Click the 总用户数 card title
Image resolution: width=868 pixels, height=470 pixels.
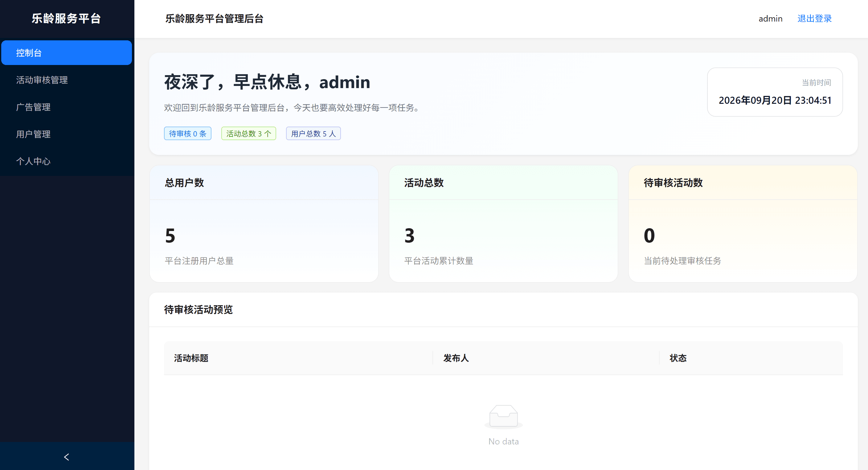(x=184, y=182)
